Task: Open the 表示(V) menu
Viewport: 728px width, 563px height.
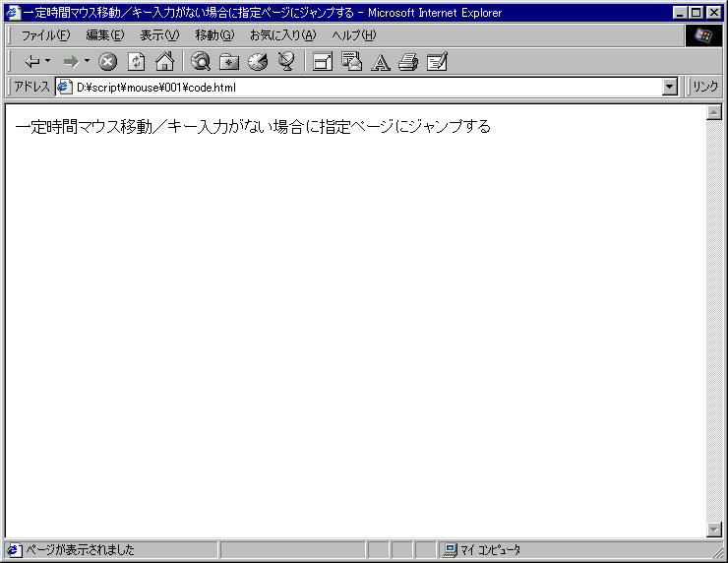Action: (x=159, y=35)
